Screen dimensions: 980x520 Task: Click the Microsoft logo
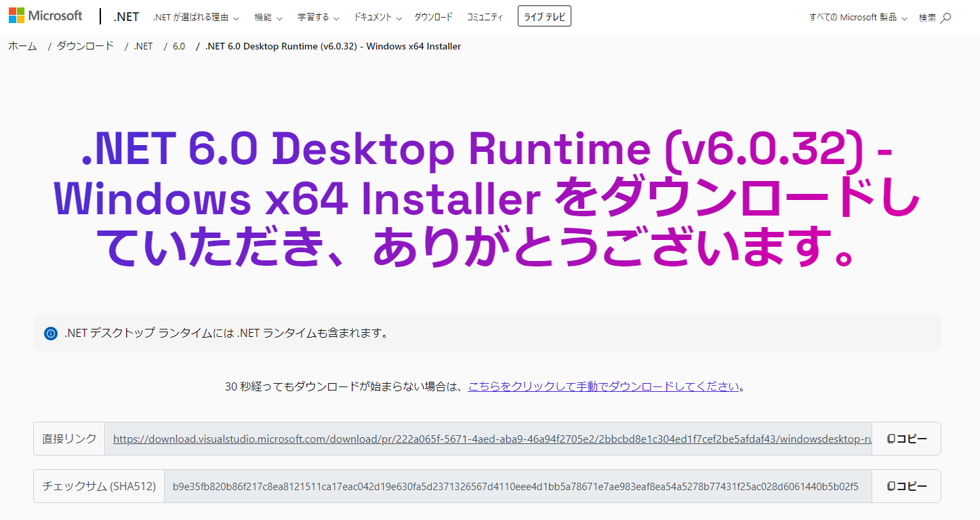(x=45, y=16)
